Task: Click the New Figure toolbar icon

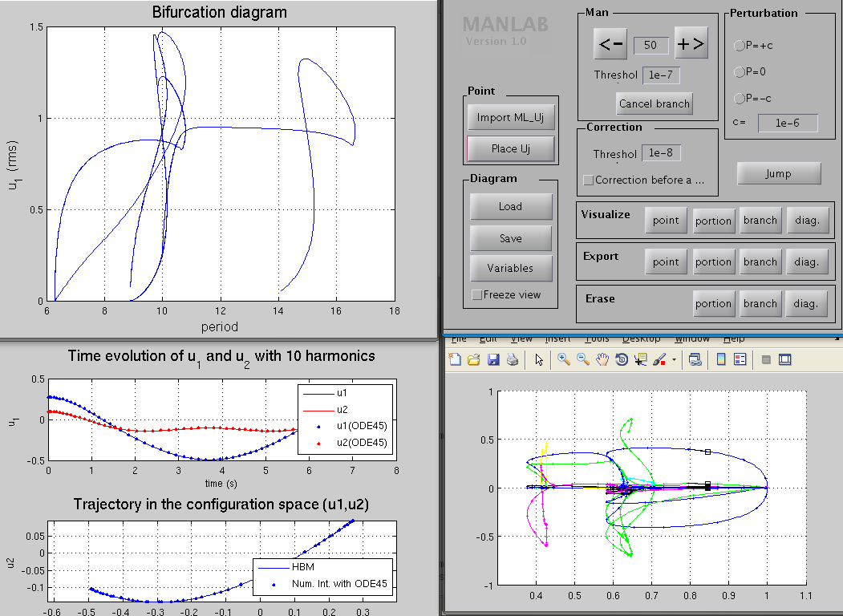Action: click(456, 360)
